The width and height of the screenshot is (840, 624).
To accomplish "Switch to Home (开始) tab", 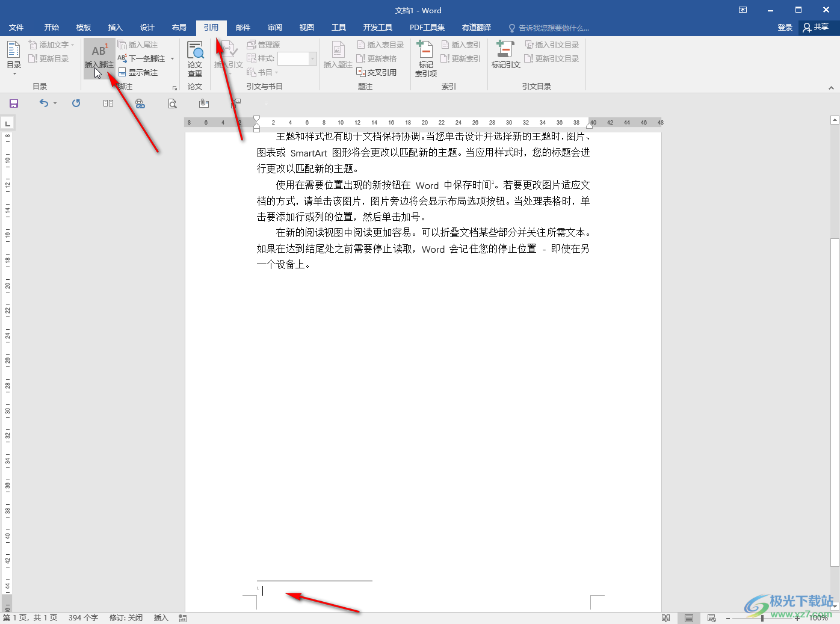I will [51, 28].
